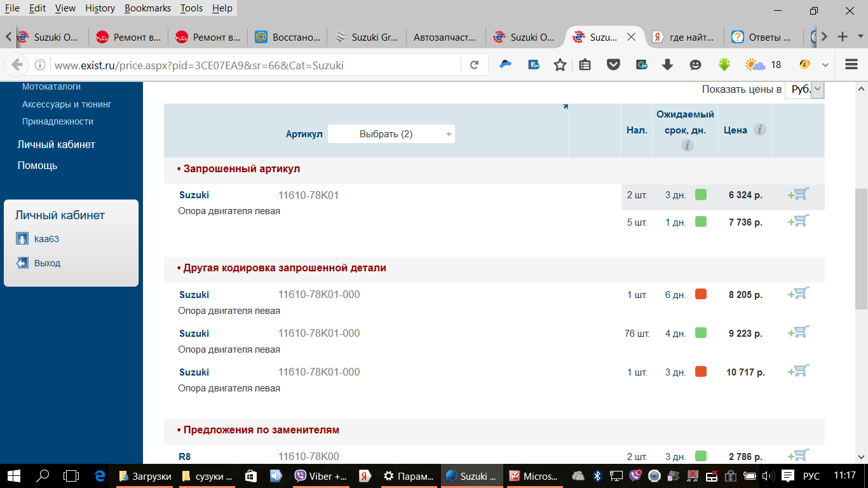Open bookmarks list icon in toolbar
Image resolution: width=868 pixels, height=488 pixels.
pyautogui.click(x=585, y=65)
